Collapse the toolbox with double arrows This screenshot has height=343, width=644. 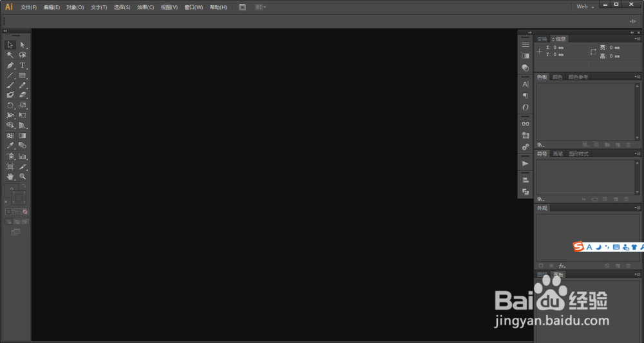pos(5,31)
